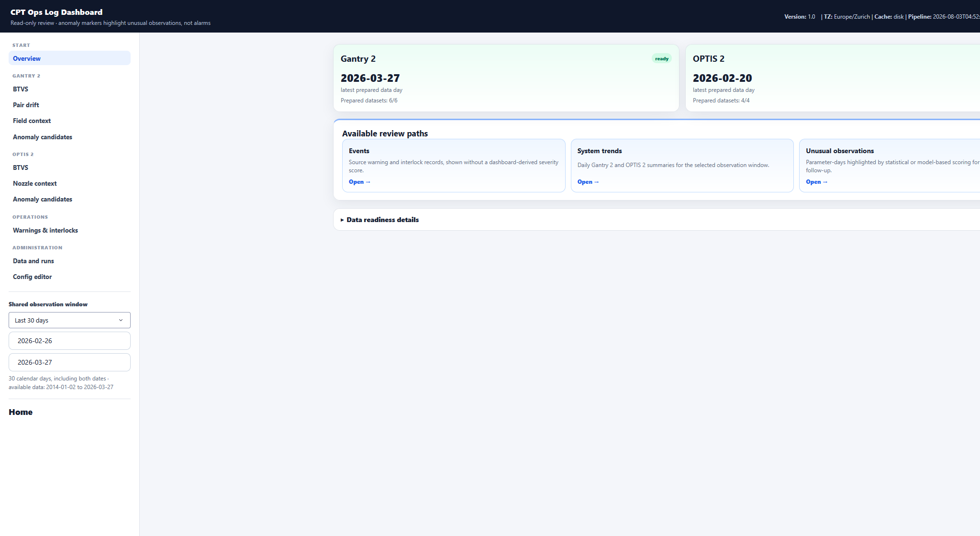980x536 pixels.
Task: Expand Data readiness details
Action: click(x=379, y=220)
